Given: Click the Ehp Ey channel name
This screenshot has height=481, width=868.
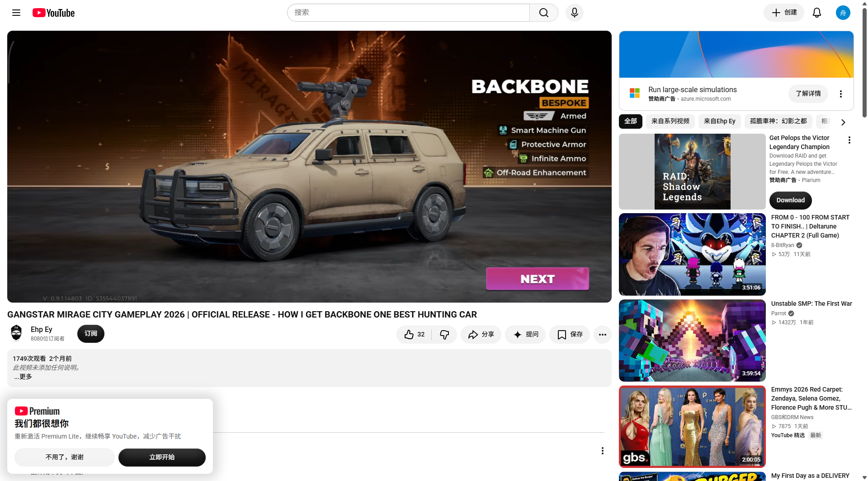Looking at the screenshot, I should coord(41,329).
